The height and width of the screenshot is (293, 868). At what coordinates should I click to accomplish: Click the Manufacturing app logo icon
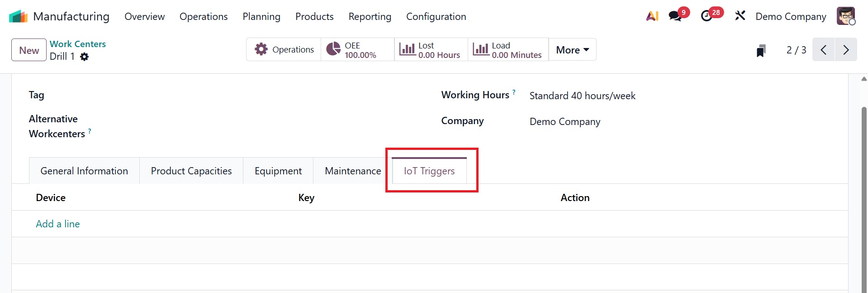(x=18, y=17)
